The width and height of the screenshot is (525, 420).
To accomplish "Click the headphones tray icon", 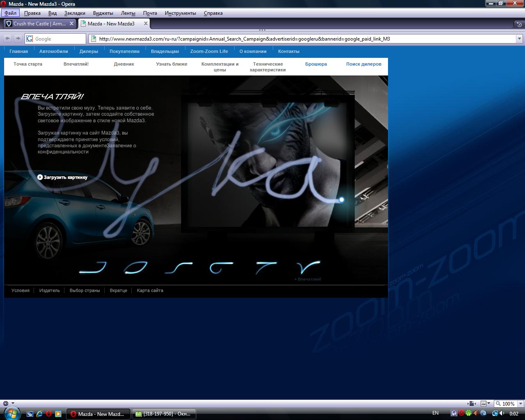I will pos(454,413).
